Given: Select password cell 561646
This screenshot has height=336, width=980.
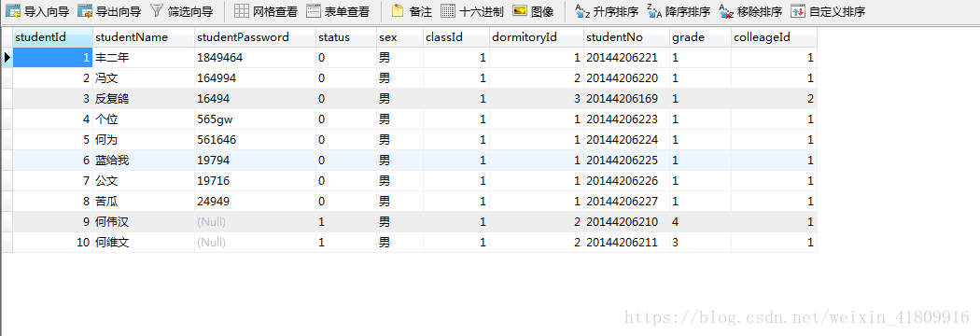Looking at the screenshot, I should tap(255, 140).
